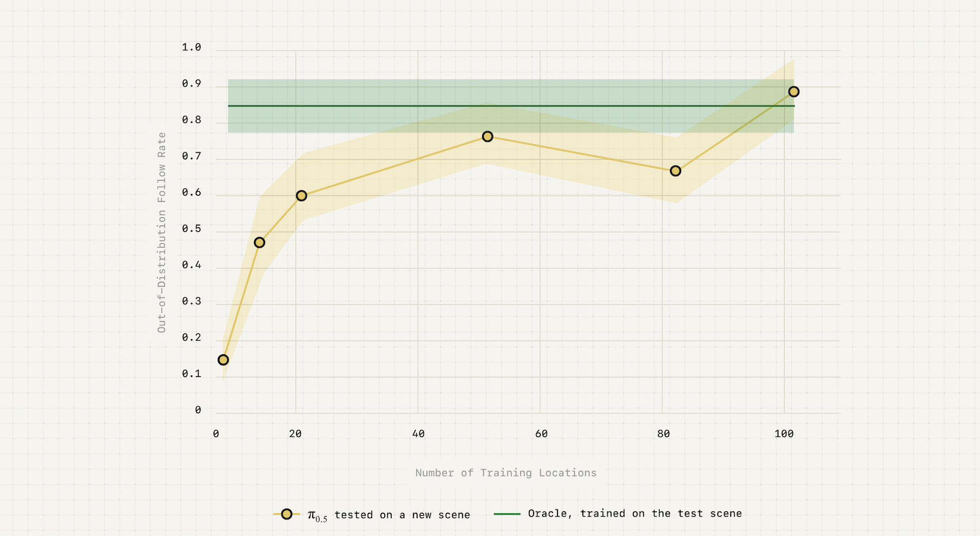Click the Number of Training Locations axis title

point(506,473)
